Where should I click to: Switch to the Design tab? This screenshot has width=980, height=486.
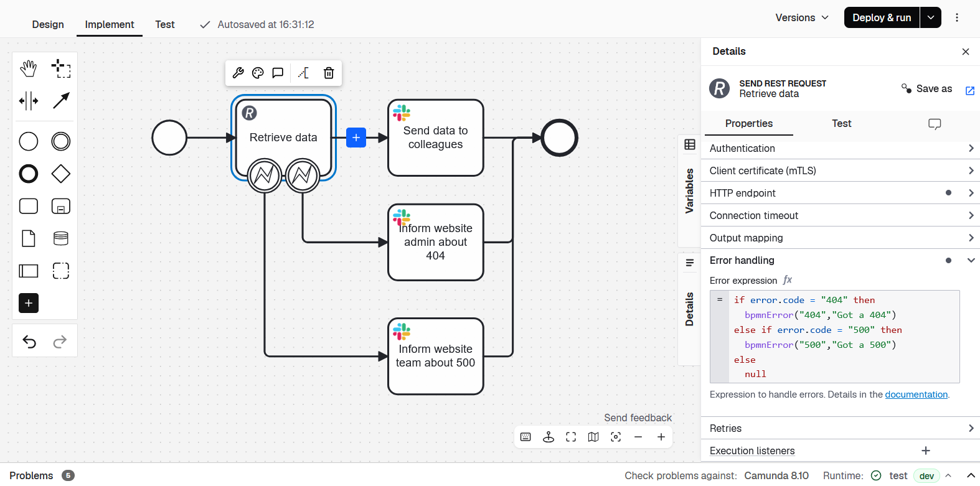[x=48, y=24]
